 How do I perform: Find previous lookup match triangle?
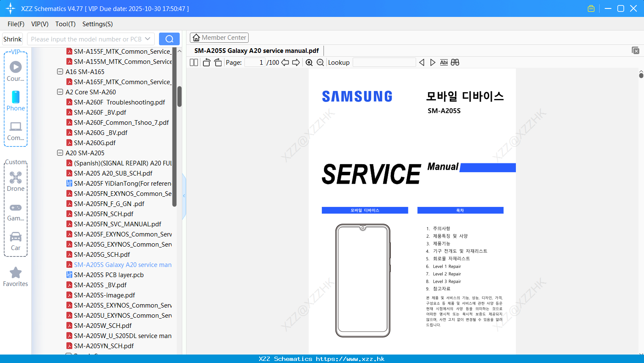[422, 63]
